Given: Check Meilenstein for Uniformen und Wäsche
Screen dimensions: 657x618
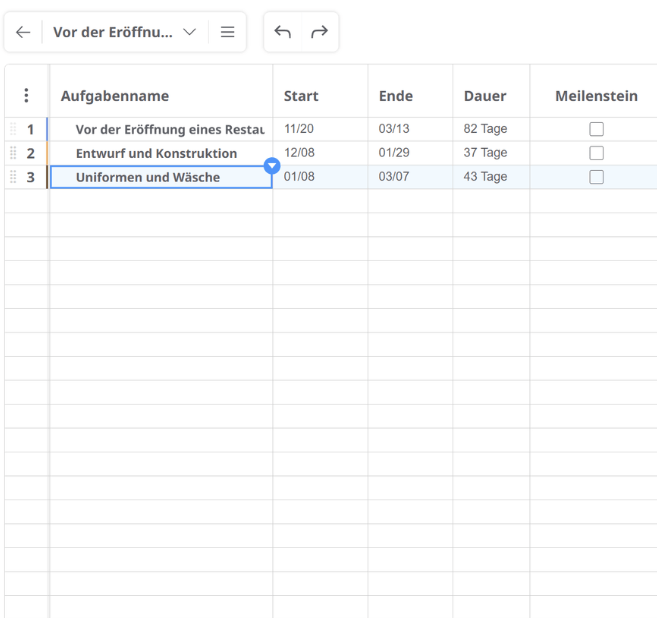Looking at the screenshot, I should coord(596,177).
